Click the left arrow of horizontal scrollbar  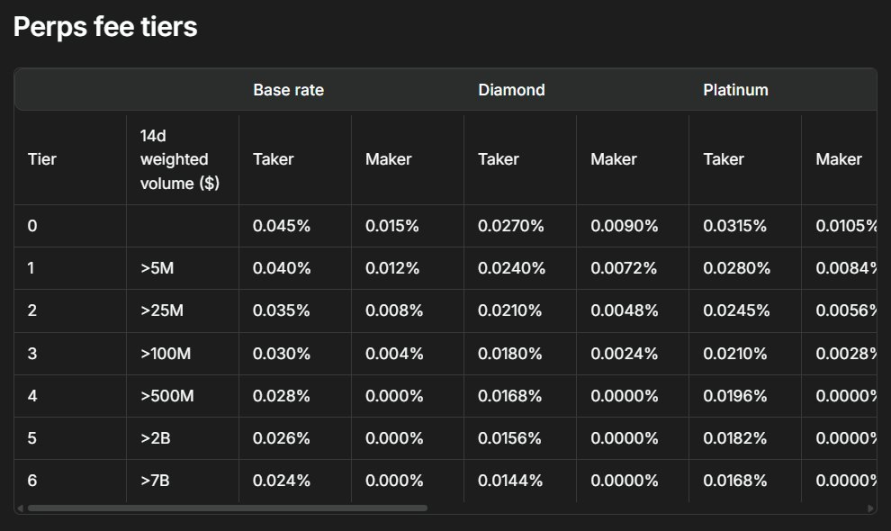(x=21, y=508)
